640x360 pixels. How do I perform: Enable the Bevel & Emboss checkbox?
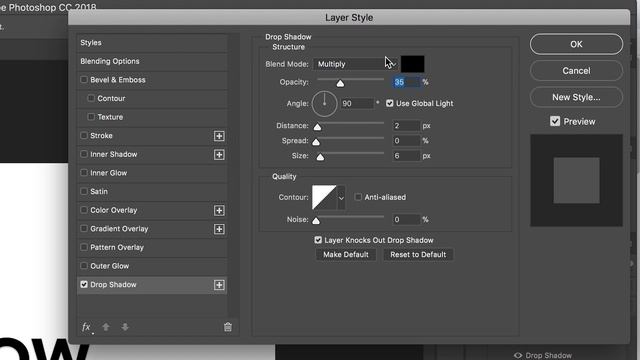click(84, 80)
